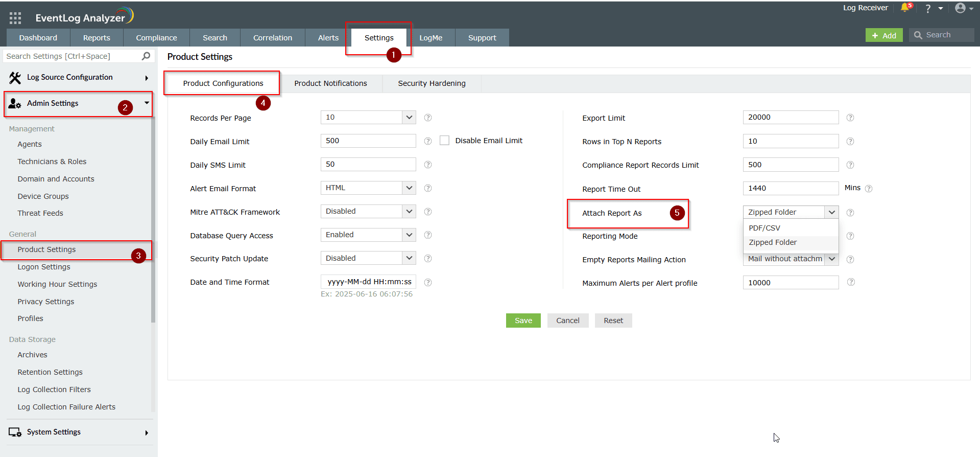Open the Alert Email Format dropdown
This screenshot has width=980, height=457.
368,188
